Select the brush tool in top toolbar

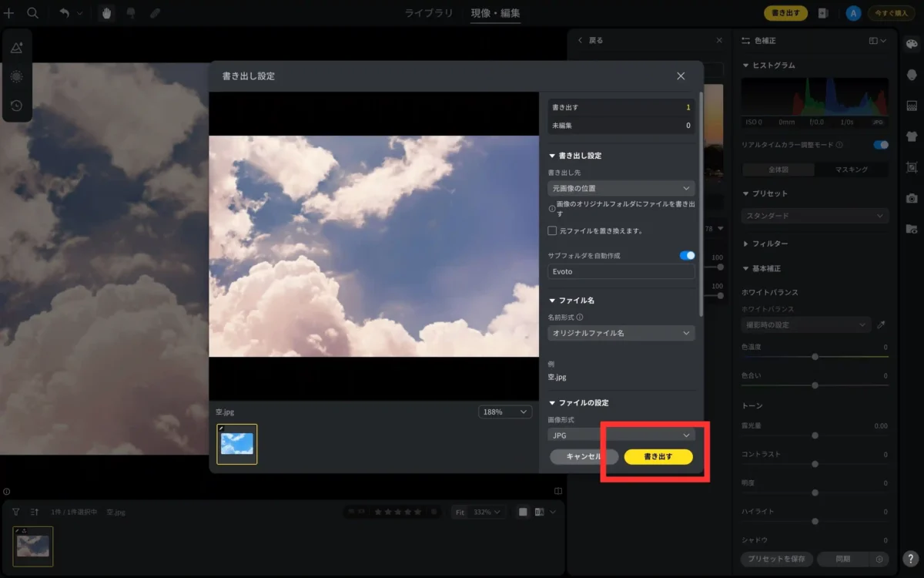click(x=131, y=13)
